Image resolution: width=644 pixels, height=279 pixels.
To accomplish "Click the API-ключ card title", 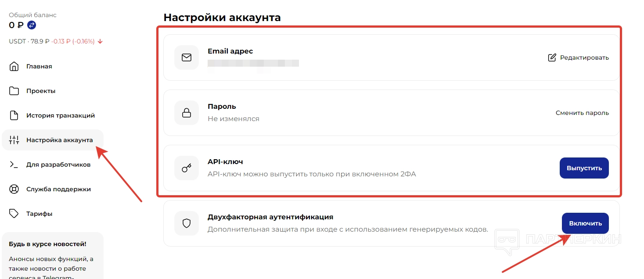I will [225, 162].
